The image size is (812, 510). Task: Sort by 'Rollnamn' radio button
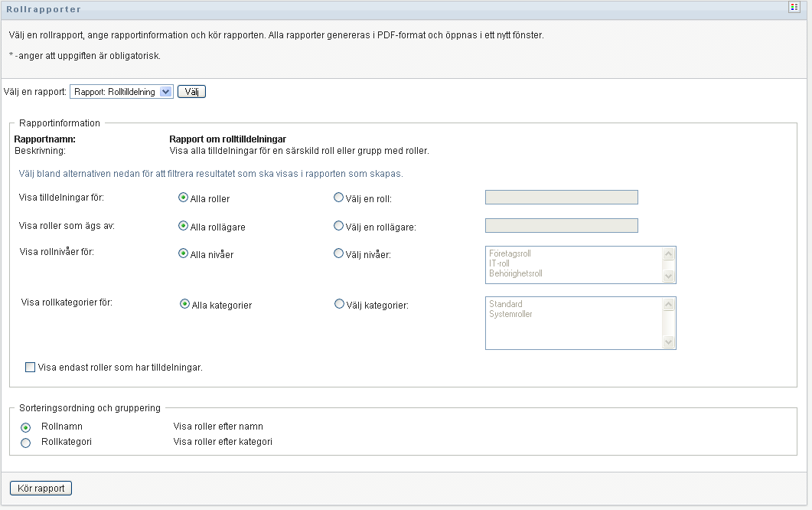pos(26,427)
